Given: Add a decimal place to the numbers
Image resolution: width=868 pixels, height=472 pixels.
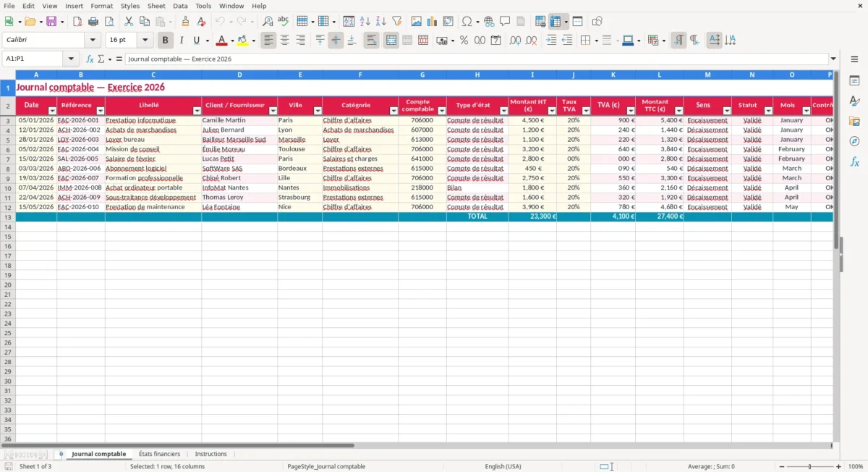Looking at the screenshot, I should click(x=515, y=41).
